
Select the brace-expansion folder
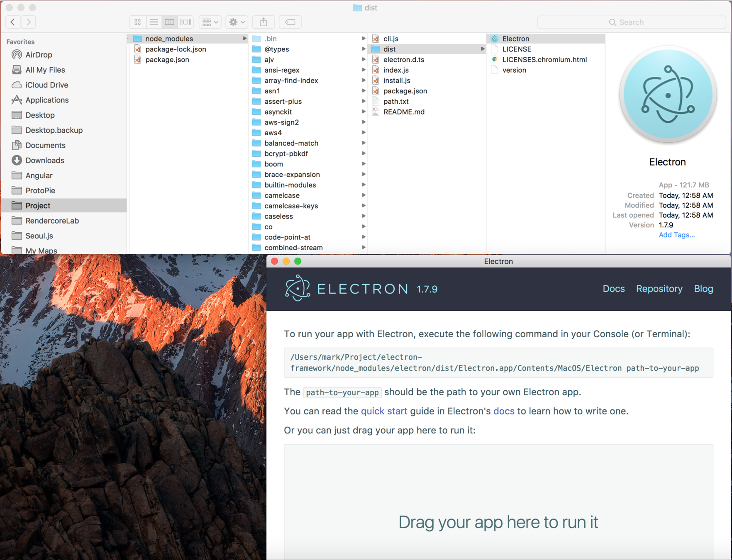click(x=308, y=175)
